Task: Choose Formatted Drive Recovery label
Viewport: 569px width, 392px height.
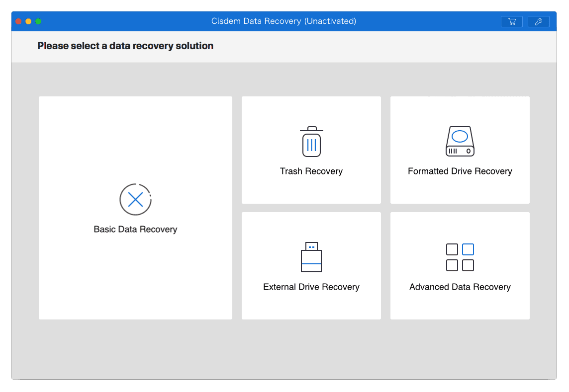Action: 460,171
